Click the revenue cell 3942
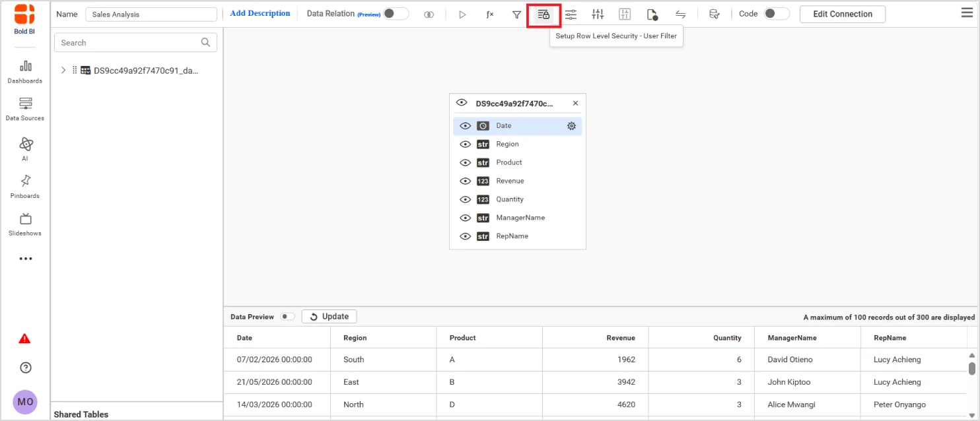 coord(596,382)
